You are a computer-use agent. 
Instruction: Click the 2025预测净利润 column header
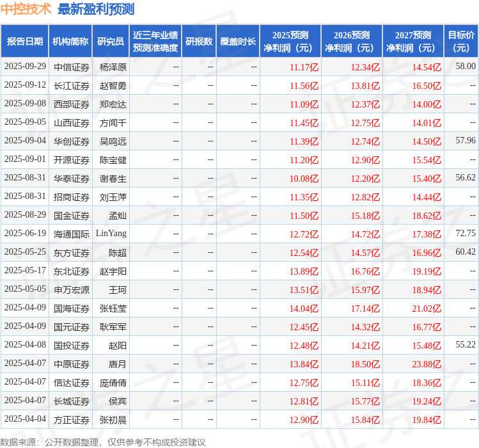tap(290, 42)
